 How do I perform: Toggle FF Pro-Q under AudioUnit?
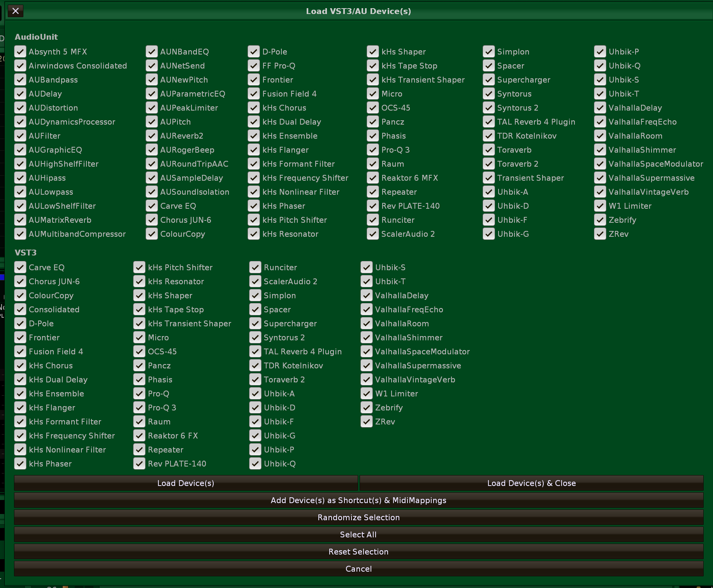254,66
